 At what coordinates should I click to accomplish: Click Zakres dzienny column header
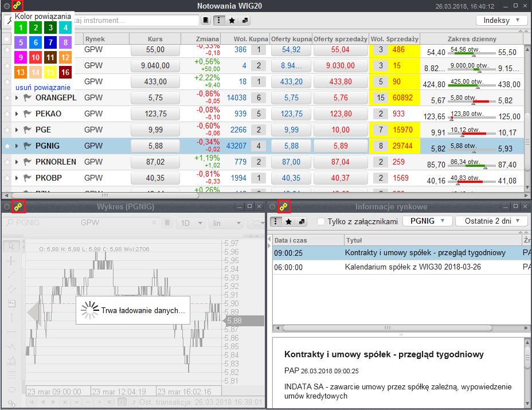(472, 39)
